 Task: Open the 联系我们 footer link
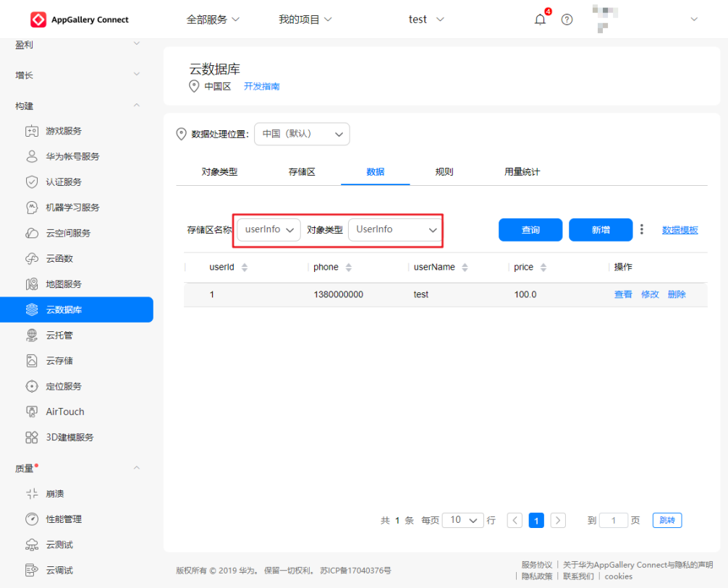(x=578, y=576)
